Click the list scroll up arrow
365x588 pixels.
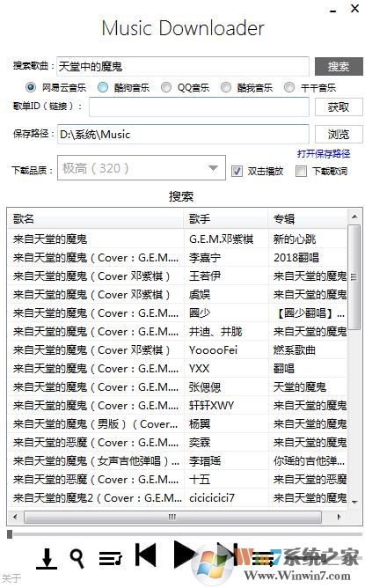click(354, 217)
